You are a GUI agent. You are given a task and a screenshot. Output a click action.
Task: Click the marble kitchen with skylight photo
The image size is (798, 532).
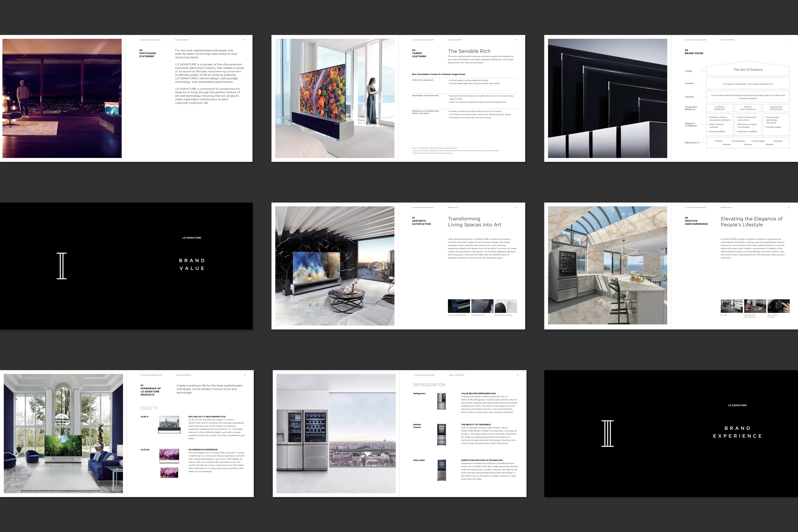tap(608, 265)
